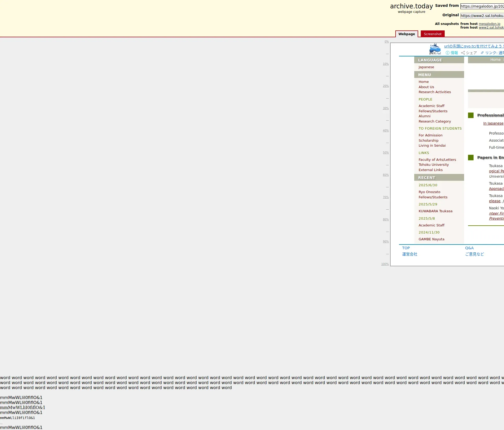This screenshot has width=504, height=430.
Task: Click the Saved from URL field
Action: tap(482, 6)
